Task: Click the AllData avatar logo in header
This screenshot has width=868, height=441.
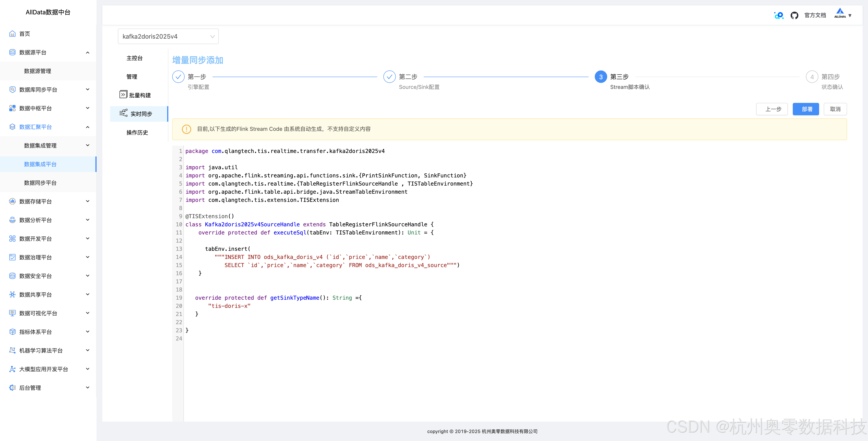Action: tap(840, 13)
